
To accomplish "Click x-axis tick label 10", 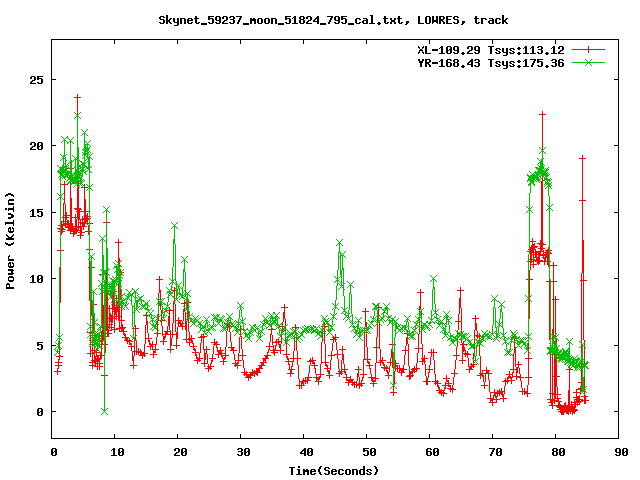I will pos(117,452).
